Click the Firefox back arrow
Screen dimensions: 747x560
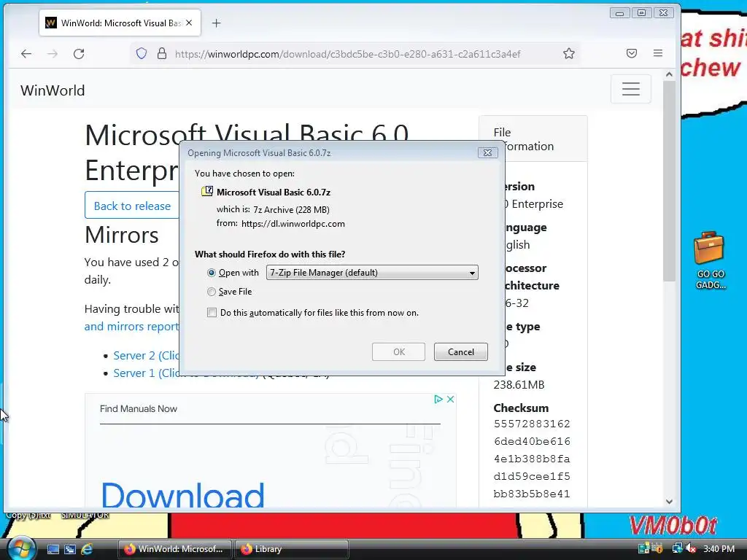[x=26, y=54]
